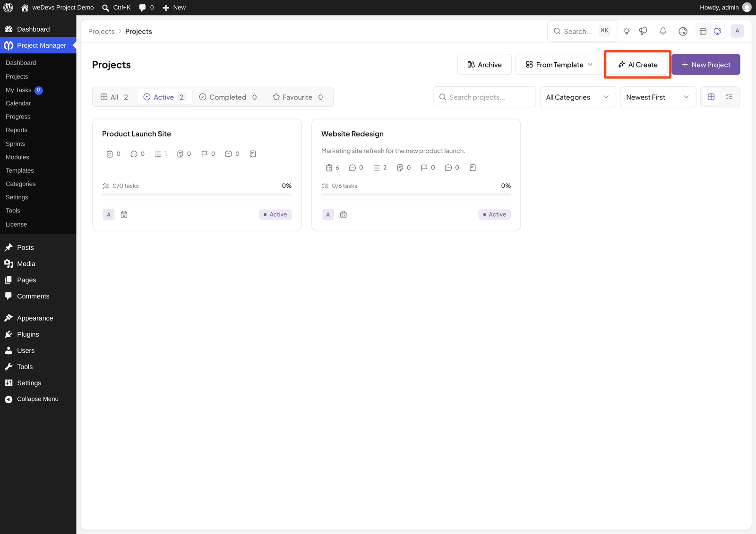Open the weDevs Project Demo site menu
Image resolution: width=756 pixels, height=534 pixels.
tap(57, 8)
